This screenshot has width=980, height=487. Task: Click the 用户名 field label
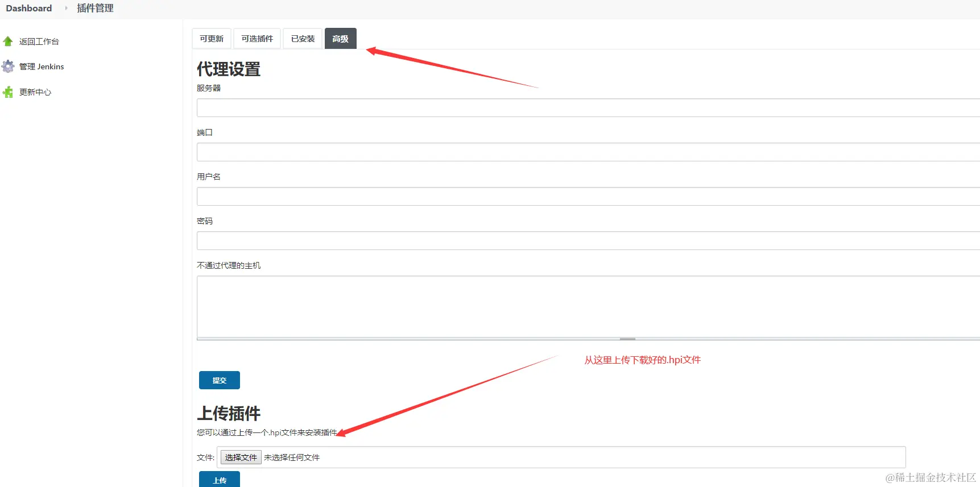click(x=209, y=177)
